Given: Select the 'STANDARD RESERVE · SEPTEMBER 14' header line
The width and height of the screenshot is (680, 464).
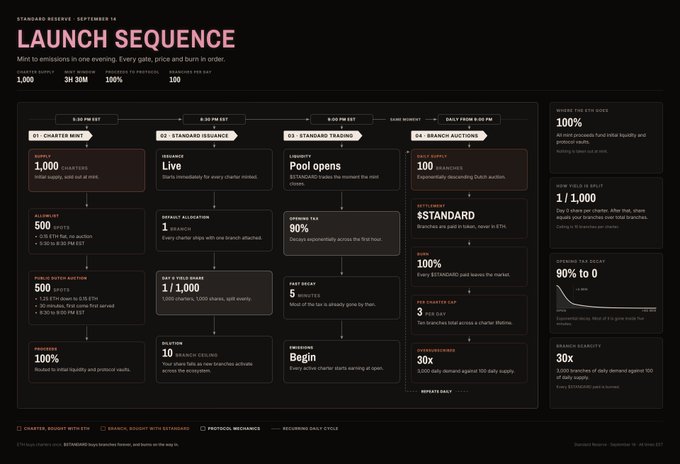Looking at the screenshot, I should (x=66, y=19).
